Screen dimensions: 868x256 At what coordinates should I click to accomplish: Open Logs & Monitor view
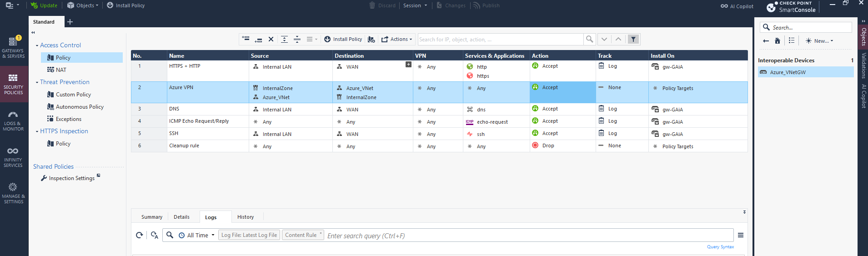tap(14, 121)
